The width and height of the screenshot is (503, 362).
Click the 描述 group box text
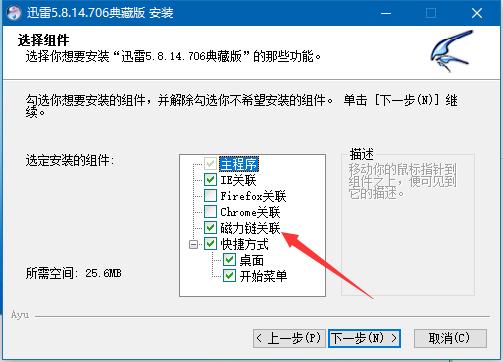point(361,154)
